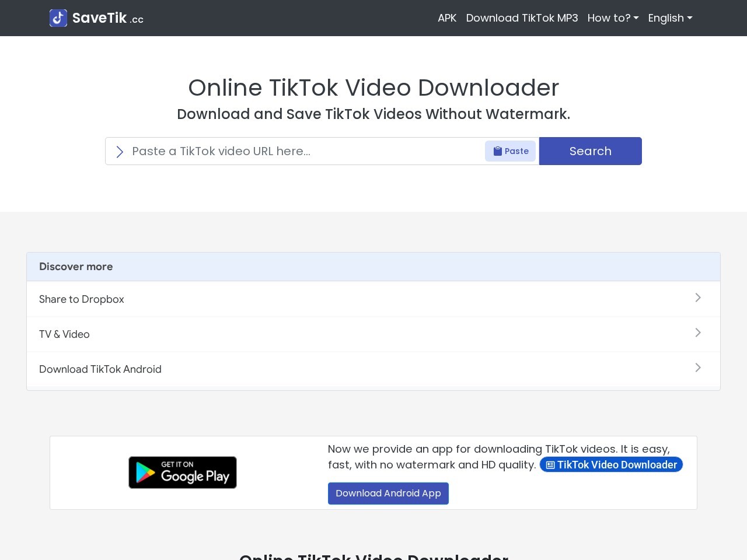
Task: Click the news icon in TikTok Video Downloader badge
Action: pyautogui.click(x=550, y=465)
